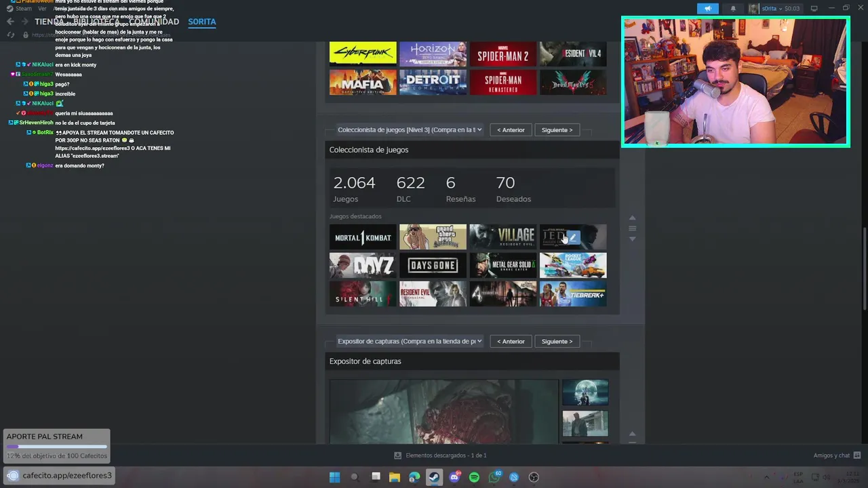Click the 6 Reseñas stat
The image size is (868, 488).
click(x=460, y=189)
